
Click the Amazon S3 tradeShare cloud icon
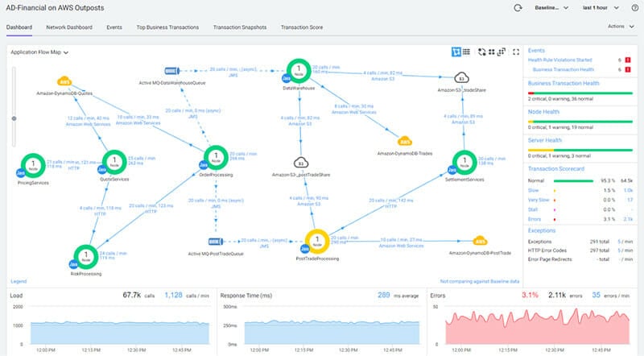[x=461, y=77]
